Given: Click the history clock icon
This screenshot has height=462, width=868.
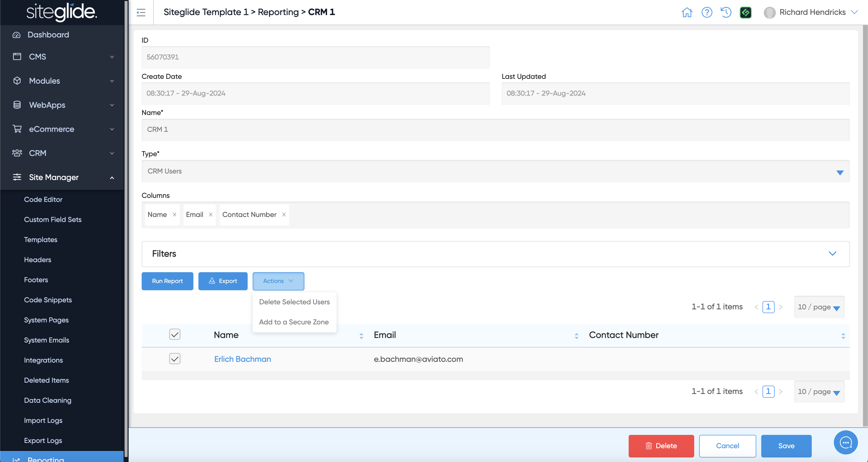Looking at the screenshot, I should 726,13.
